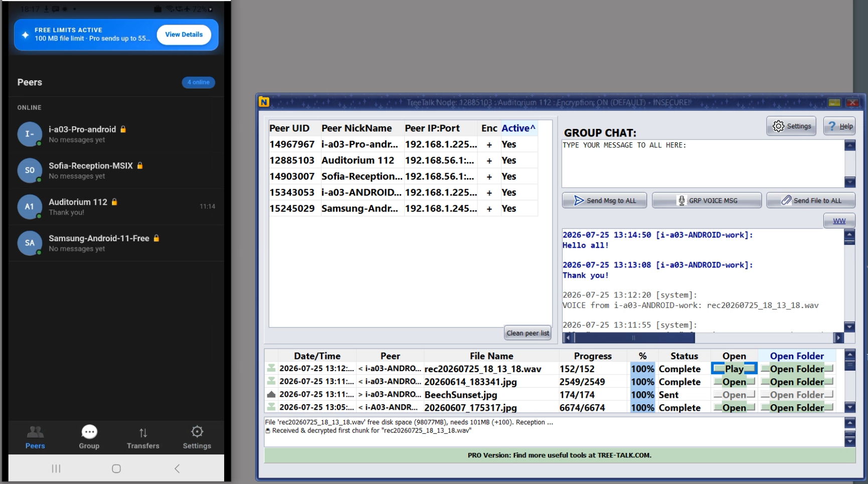The width and height of the screenshot is (868, 484).
Task: Tap the Android back button
Action: click(x=177, y=468)
